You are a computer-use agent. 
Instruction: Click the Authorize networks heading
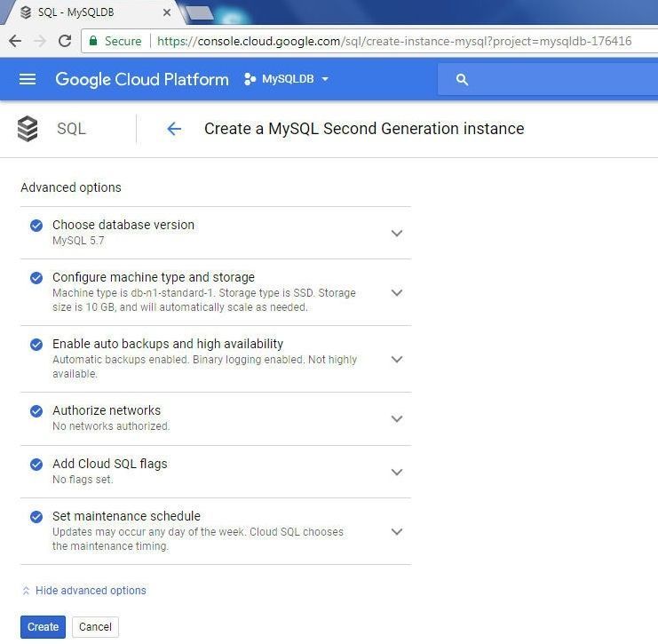(x=107, y=410)
